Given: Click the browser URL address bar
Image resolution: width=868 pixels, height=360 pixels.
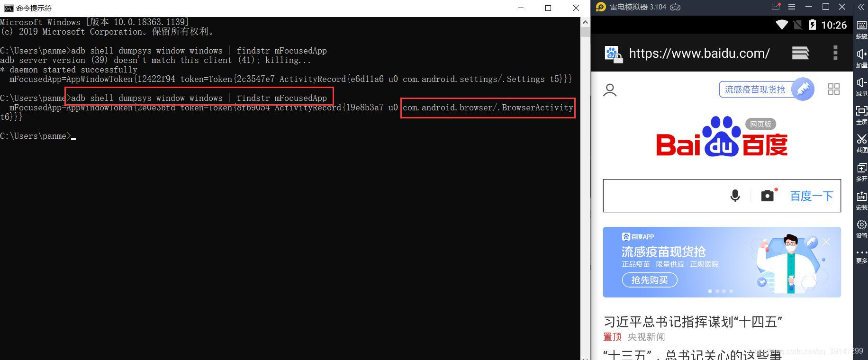Looking at the screenshot, I should pyautogui.click(x=699, y=54).
